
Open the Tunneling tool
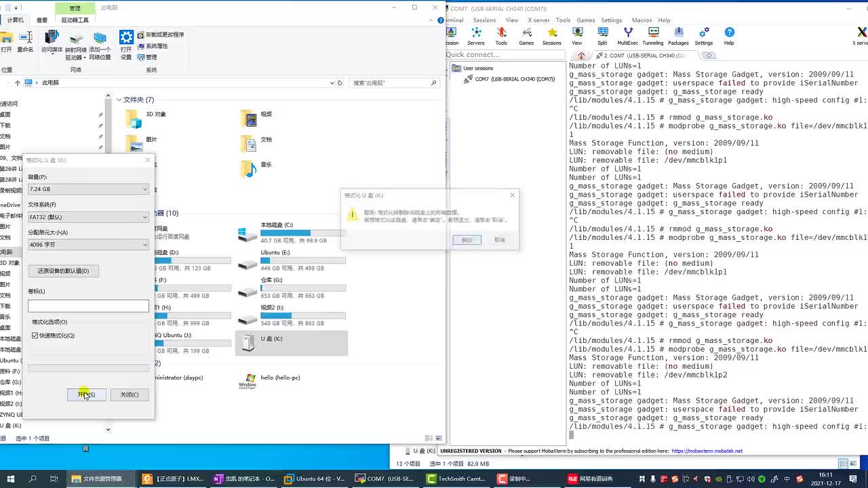653,36
